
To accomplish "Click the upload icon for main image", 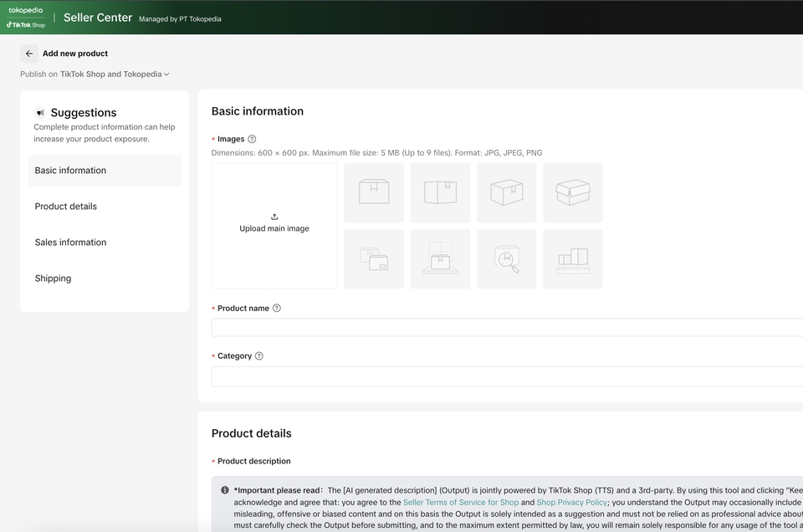I will 274,217.
